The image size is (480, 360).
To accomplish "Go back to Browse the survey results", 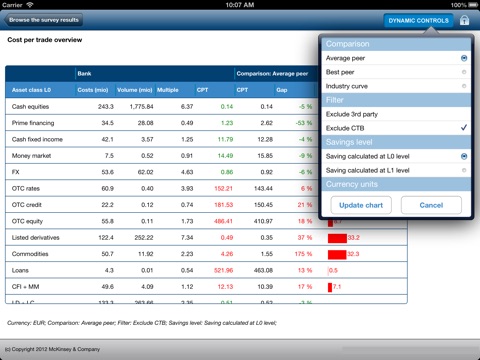I will tap(43, 20).
